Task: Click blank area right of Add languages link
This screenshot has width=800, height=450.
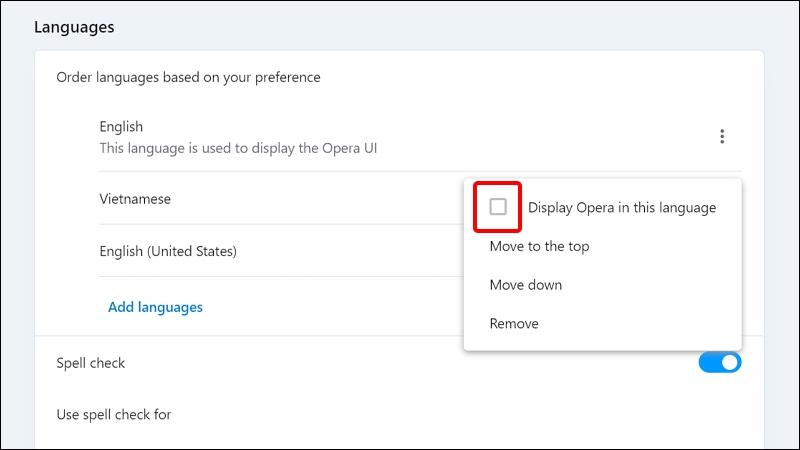Action: coord(330,307)
